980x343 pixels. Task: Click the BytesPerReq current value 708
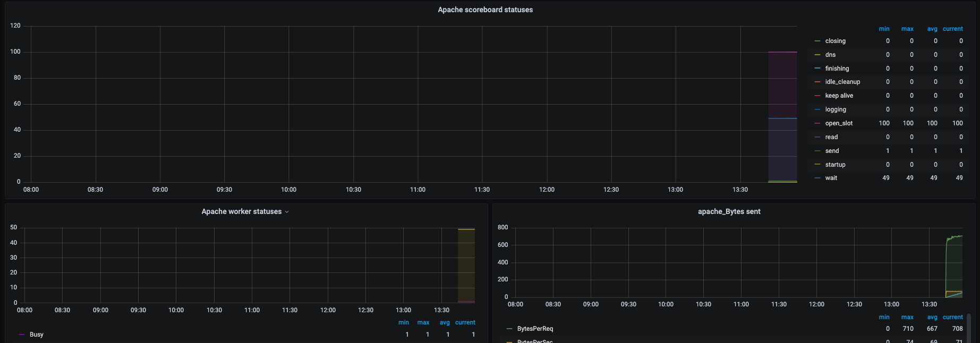(957, 329)
